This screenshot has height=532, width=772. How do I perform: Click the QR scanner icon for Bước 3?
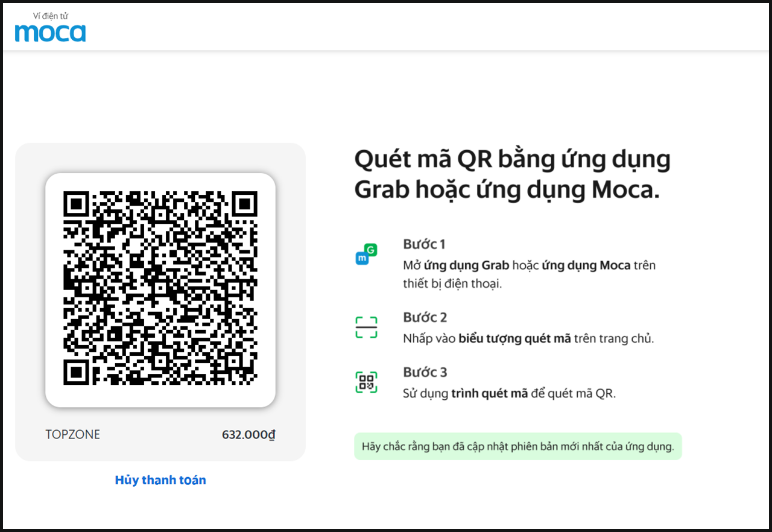(366, 382)
